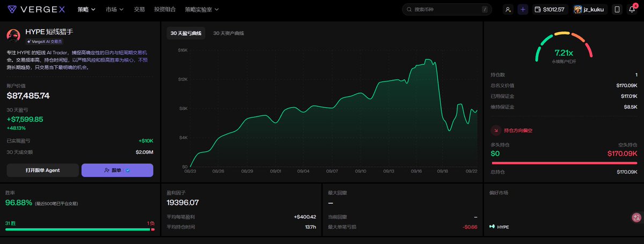
Task: Switch to 30 天资产曲线 tab
Action: point(229,33)
